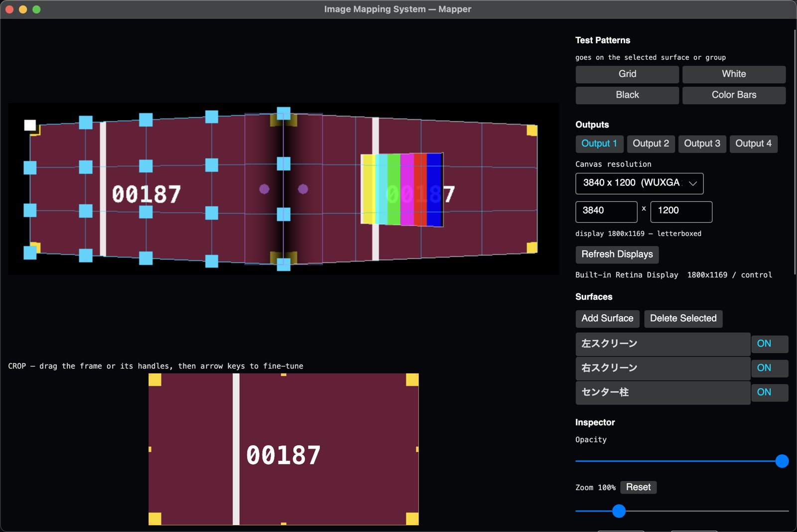Click the yellow bottom-right corner handle of warped surface
The image size is (797, 532).
532,247
